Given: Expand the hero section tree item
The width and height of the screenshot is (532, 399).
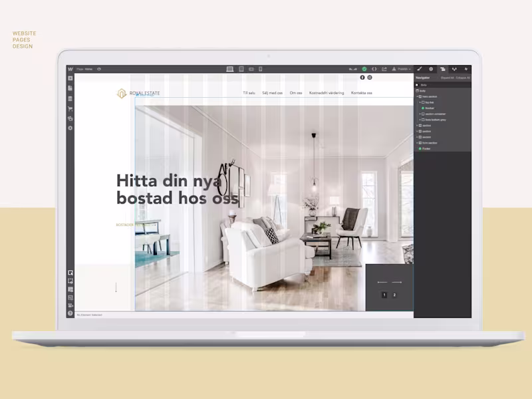Looking at the screenshot, I should coord(418,96).
